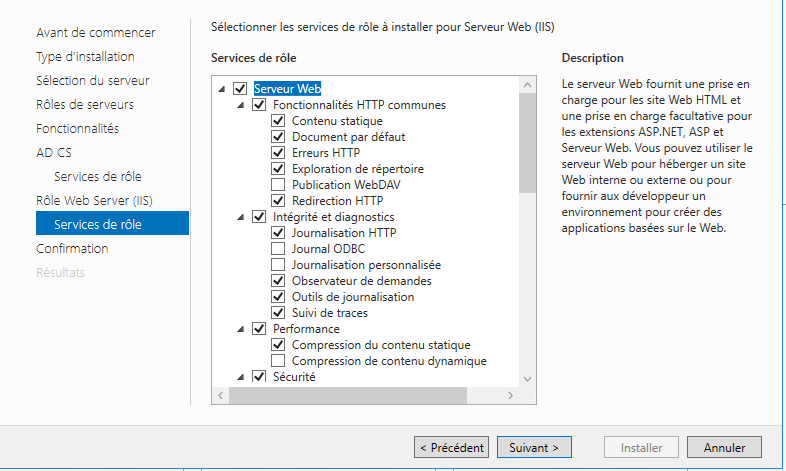This screenshot has height=471, width=786.
Task: Collapse the Performance tree node
Action: tap(241, 329)
